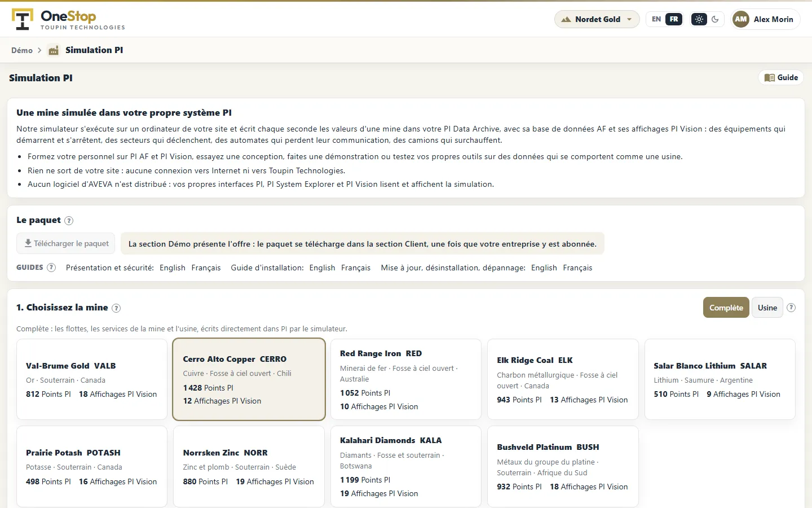This screenshot has height=508, width=812.
Task: Click the help icon beside Le paquet
Action: click(x=69, y=221)
